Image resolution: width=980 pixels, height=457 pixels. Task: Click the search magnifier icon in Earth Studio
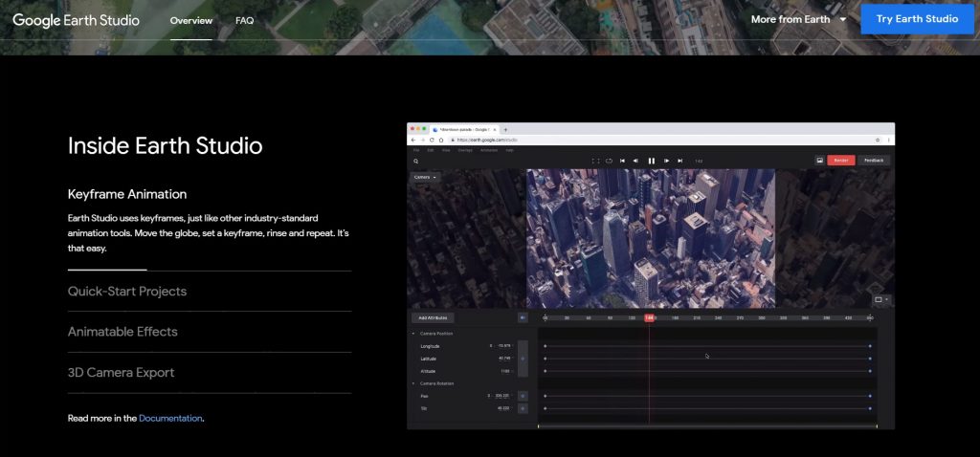pyautogui.click(x=416, y=161)
